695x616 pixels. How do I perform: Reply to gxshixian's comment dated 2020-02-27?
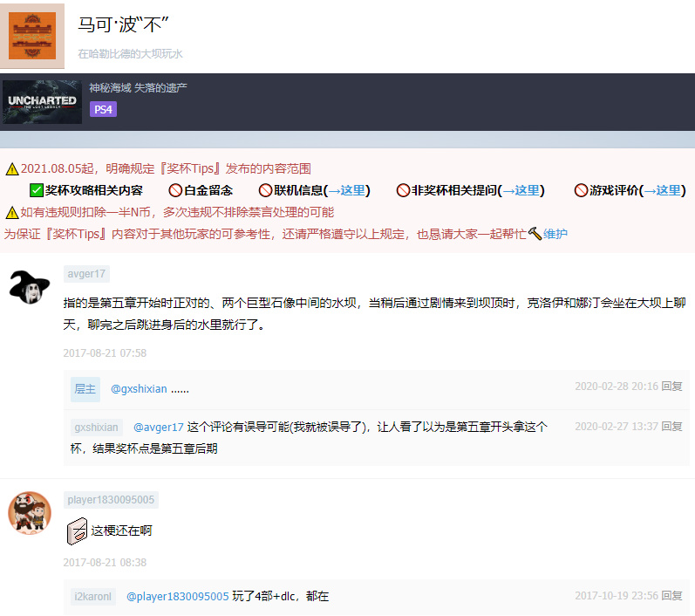pos(671,426)
